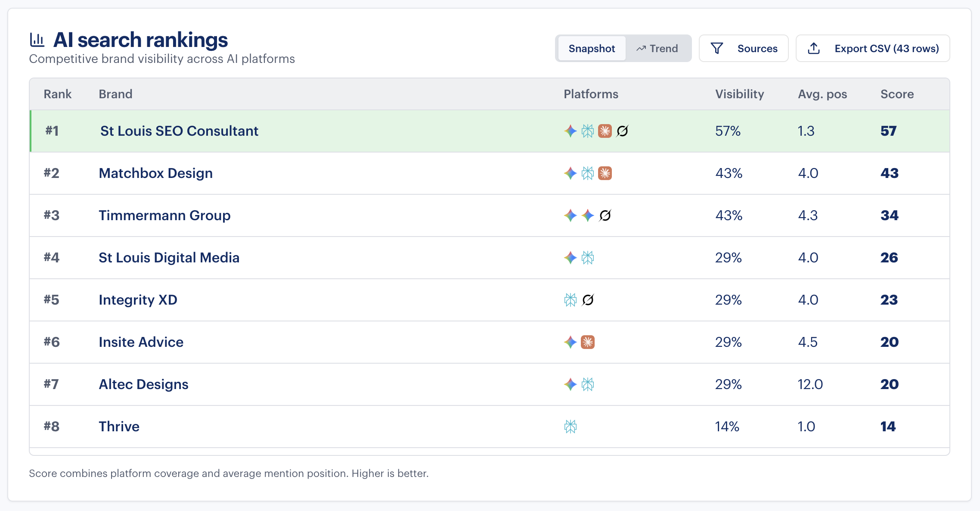Screen dimensions: 980x511
Task: Click the trend line icon on Trend tab
Action: [x=641, y=49]
